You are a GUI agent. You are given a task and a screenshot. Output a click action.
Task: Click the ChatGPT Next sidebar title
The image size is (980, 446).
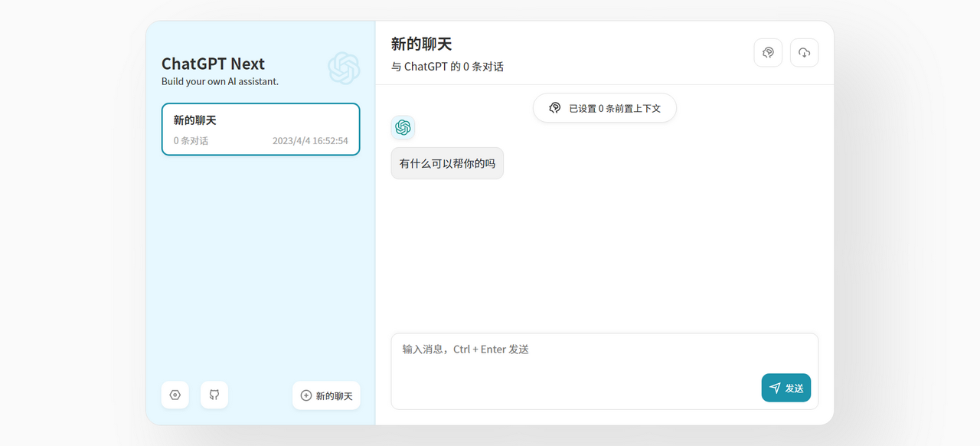[x=213, y=64]
